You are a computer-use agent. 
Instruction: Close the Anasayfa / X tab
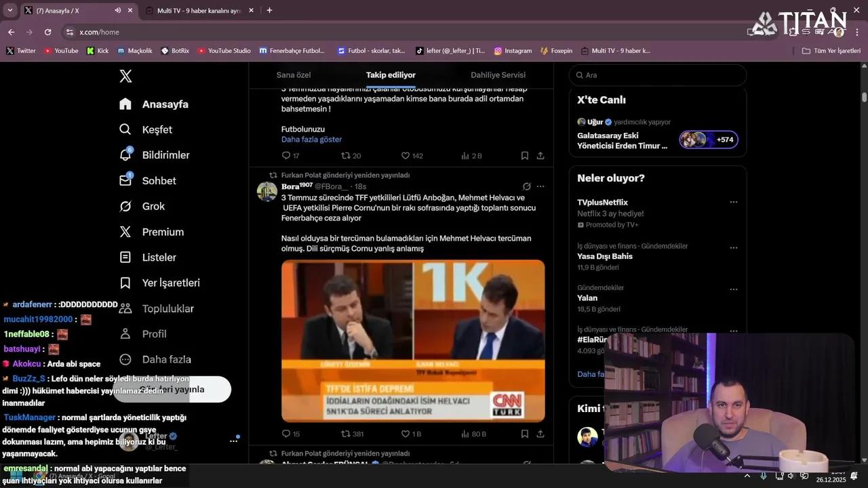(130, 10)
